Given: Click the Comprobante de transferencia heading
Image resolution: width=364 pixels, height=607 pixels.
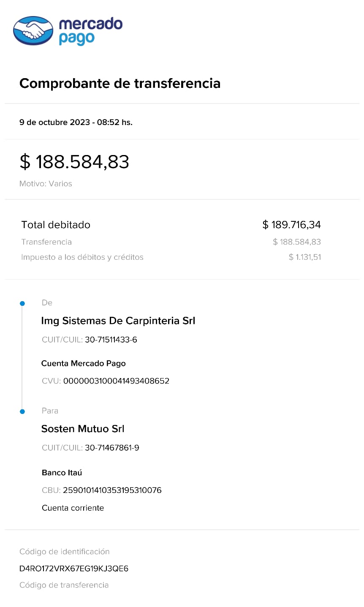Looking at the screenshot, I should (x=120, y=83).
